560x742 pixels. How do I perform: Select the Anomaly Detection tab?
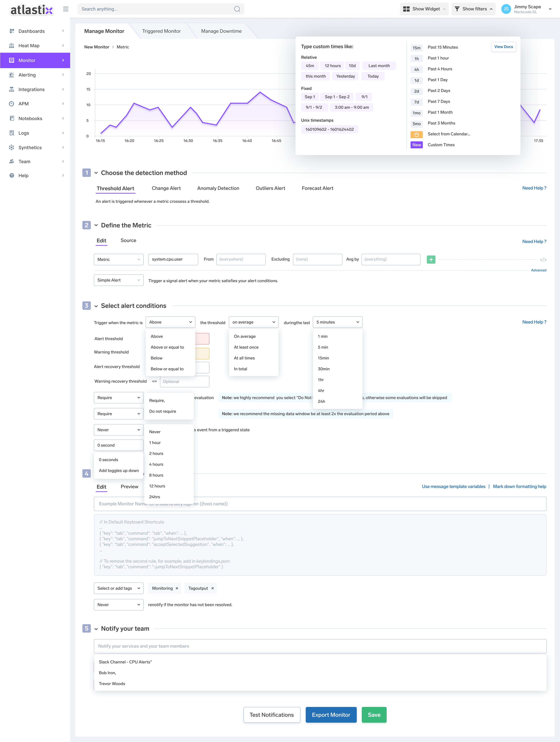coord(218,189)
